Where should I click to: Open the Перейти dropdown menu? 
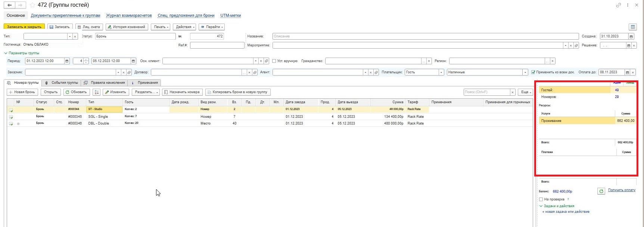pos(212,27)
